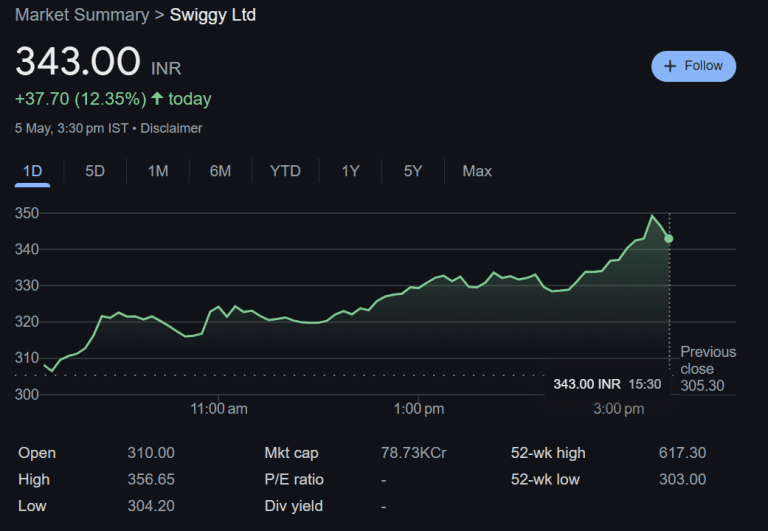Viewport: 768px width, 531px height.
Task: Click the Low value 304.20
Action: coord(151,506)
